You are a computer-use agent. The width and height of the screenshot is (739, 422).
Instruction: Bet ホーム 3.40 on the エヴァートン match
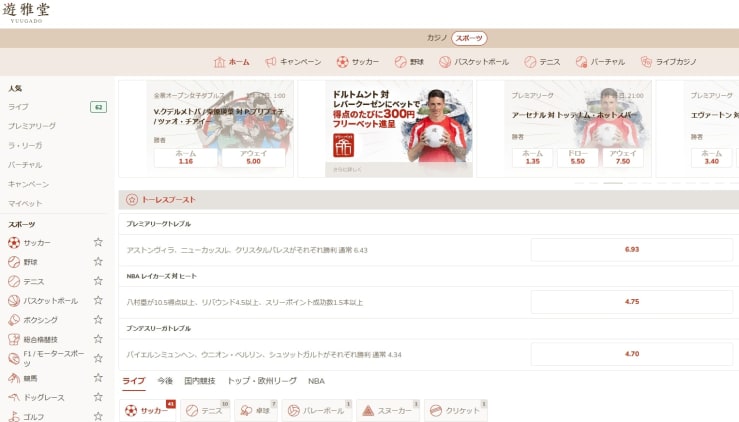(x=712, y=157)
